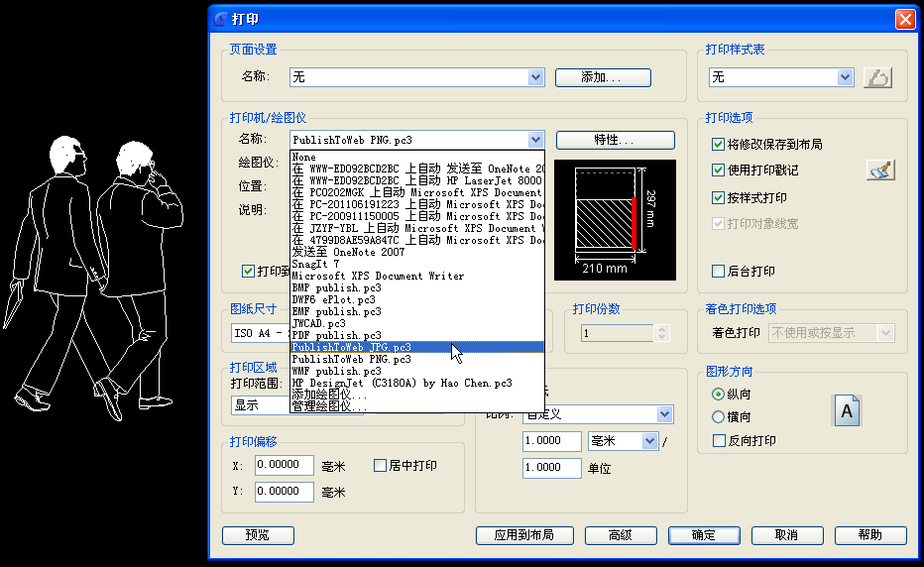Open the millimeter units dropdown

650,441
